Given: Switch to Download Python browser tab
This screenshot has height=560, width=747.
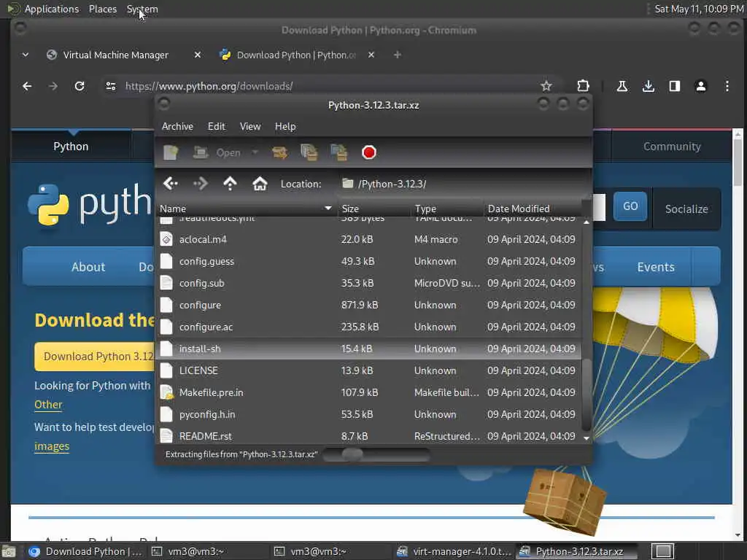Looking at the screenshot, I should pyautogui.click(x=296, y=55).
